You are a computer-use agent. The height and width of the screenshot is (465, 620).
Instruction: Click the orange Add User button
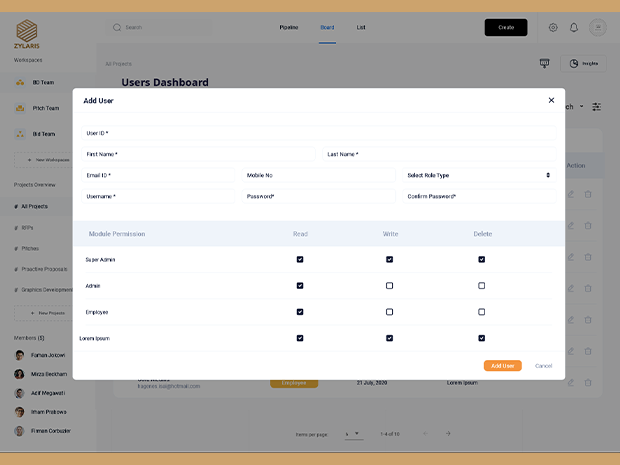tap(503, 366)
